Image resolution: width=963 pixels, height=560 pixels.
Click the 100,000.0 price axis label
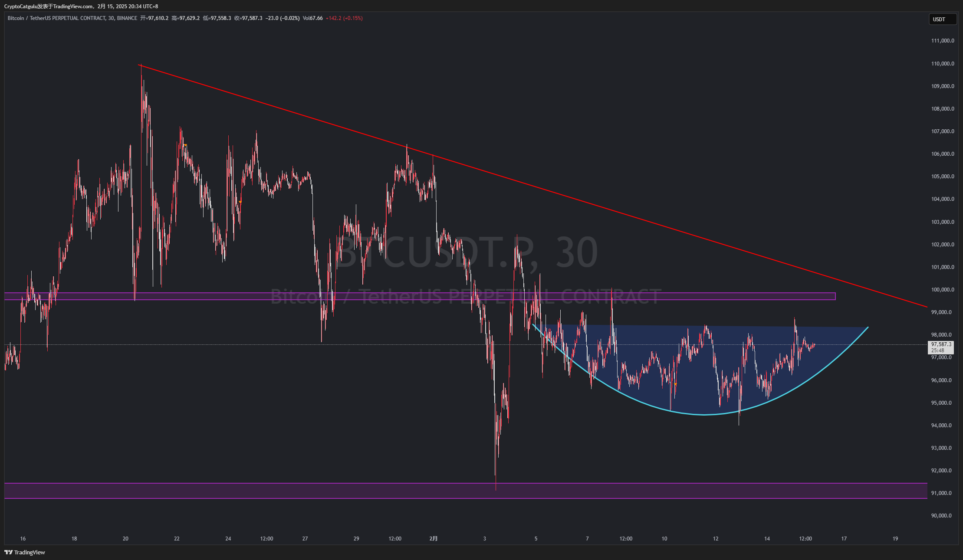coord(943,289)
